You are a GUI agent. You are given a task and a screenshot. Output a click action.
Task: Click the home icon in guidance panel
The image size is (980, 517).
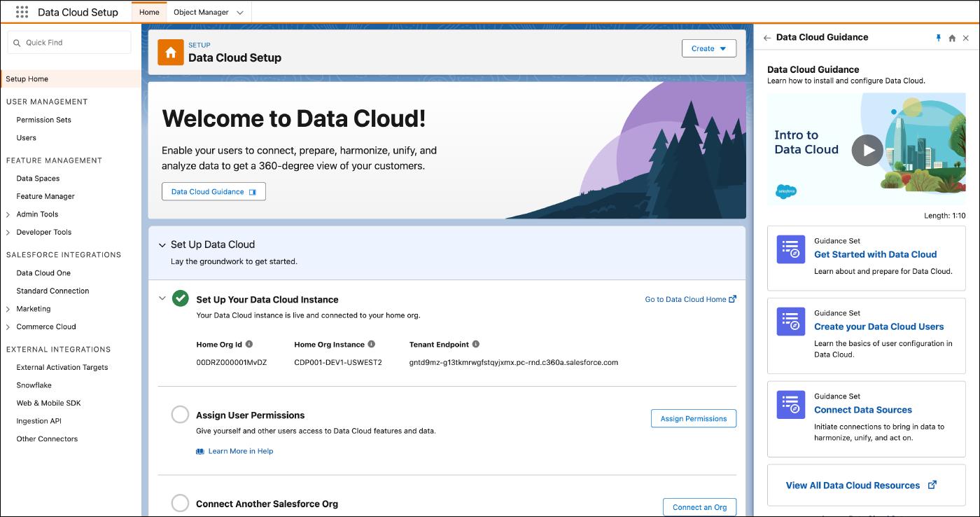pos(952,38)
